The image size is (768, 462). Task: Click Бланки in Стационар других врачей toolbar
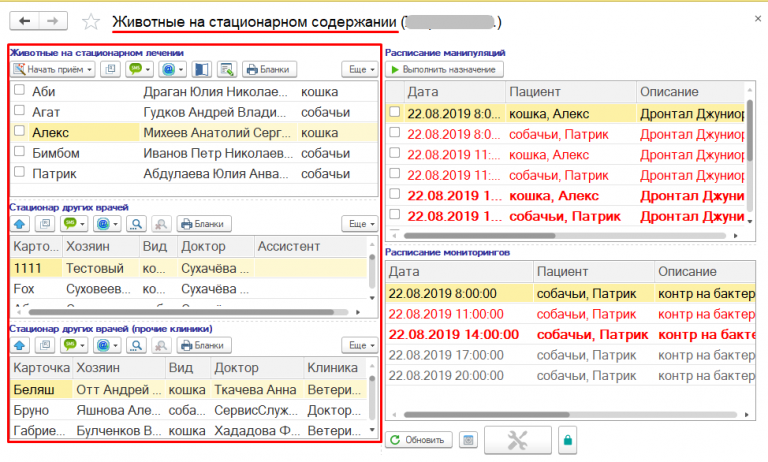pos(204,224)
